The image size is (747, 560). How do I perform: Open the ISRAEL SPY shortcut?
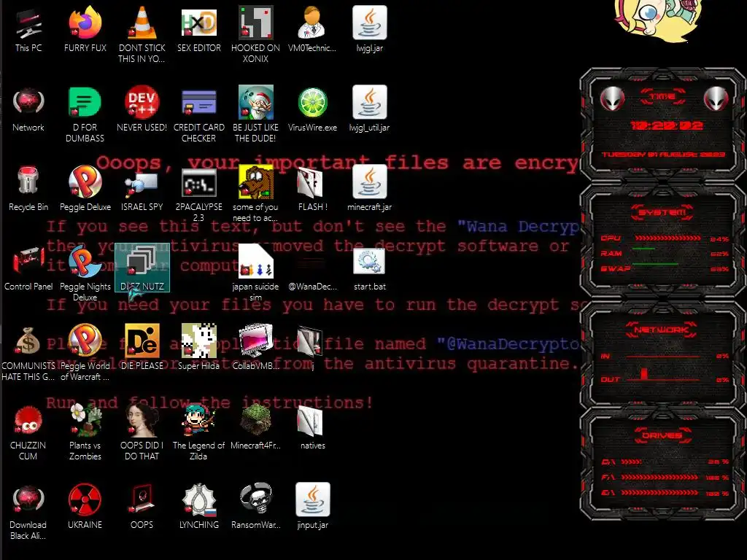(x=142, y=189)
